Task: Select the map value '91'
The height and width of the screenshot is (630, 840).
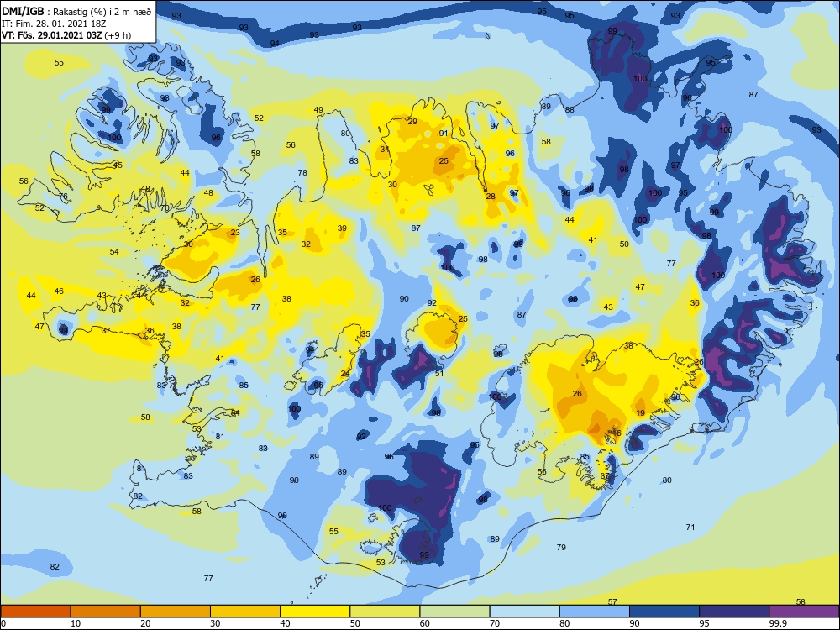Action: coord(443,134)
